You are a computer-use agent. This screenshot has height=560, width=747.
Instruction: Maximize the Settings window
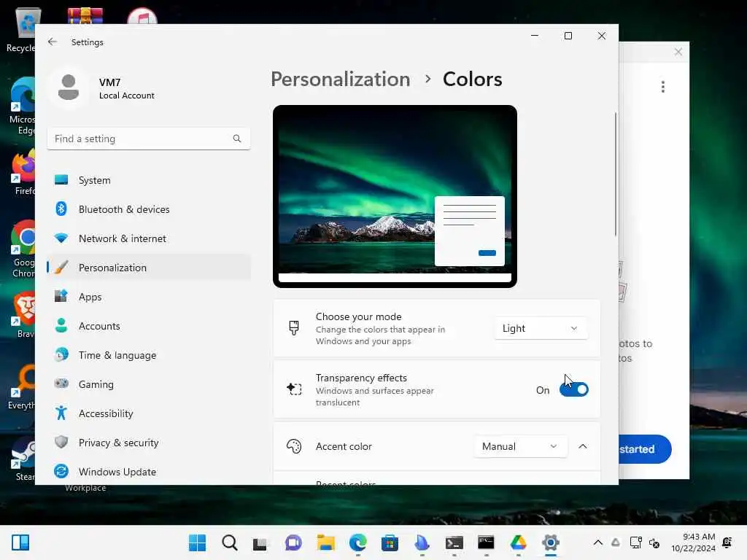(x=568, y=36)
